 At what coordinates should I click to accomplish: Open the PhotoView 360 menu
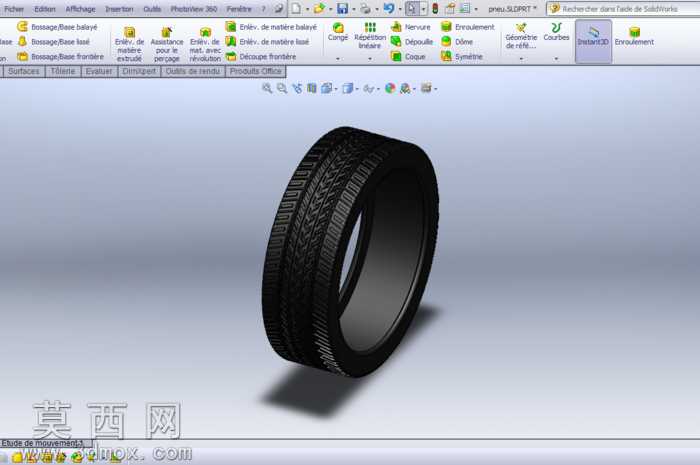pyautogui.click(x=194, y=9)
